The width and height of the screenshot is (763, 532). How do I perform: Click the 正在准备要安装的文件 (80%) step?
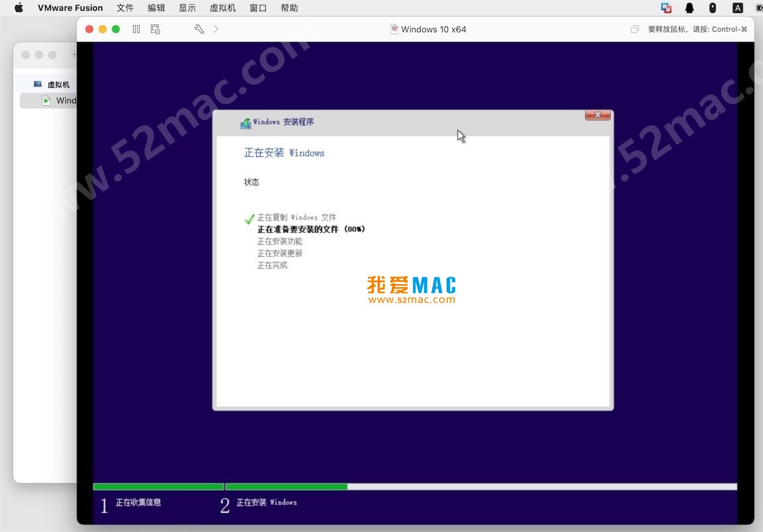312,229
